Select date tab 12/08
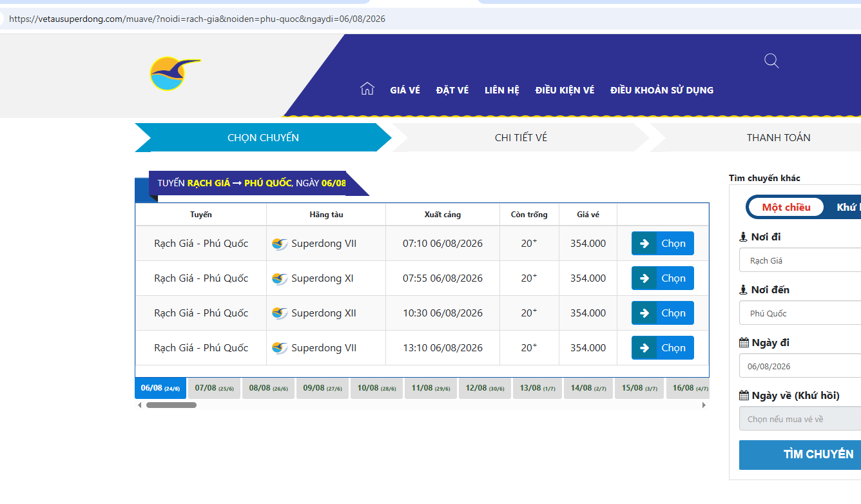 tap(485, 388)
